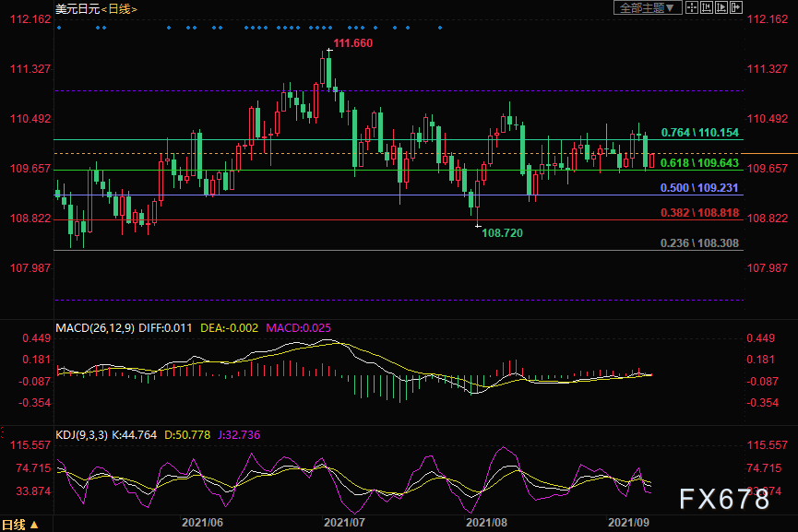Click the first blue signal dot

coord(59,28)
